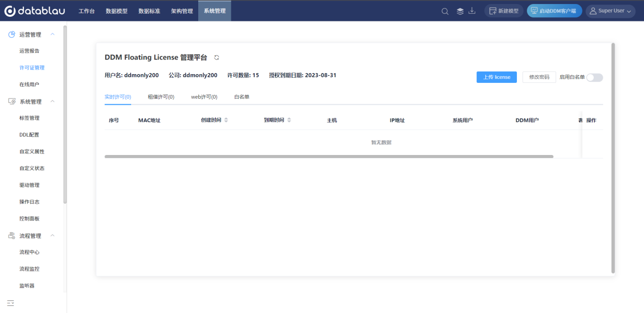Viewport: 644px width, 313px height.
Task: Click the Datablau logo
Action: [35, 11]
